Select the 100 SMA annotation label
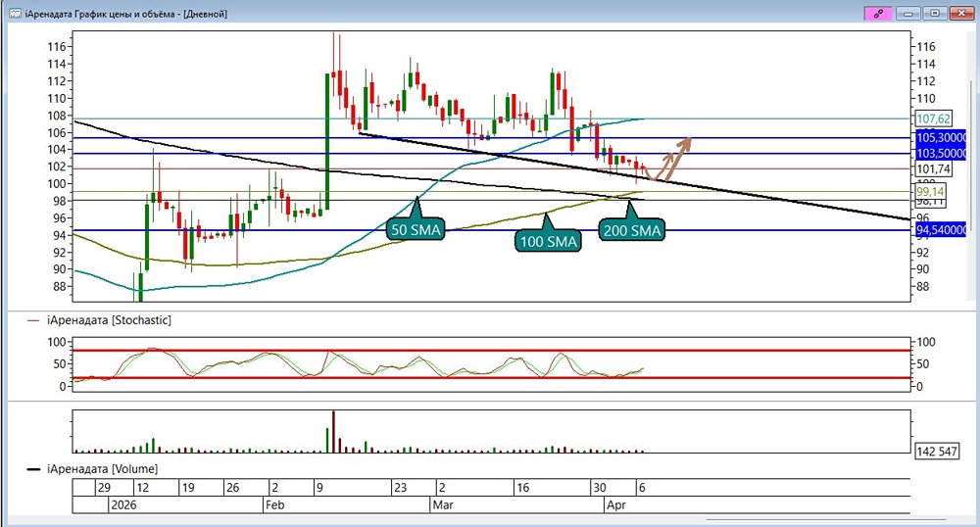The width and height of the screenshot is (980, 527). 548,240
